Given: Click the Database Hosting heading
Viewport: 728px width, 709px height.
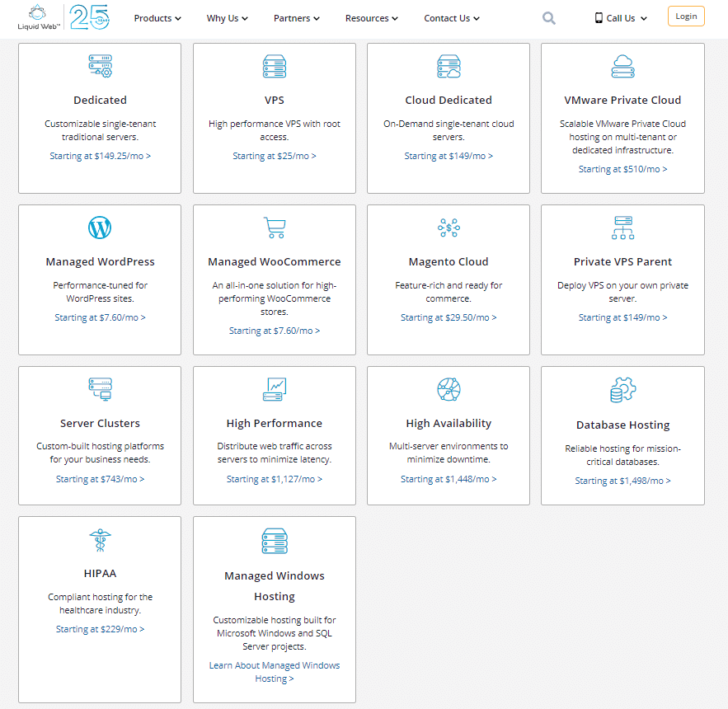Looking at the screenshot, I should (x=622, y=425).
